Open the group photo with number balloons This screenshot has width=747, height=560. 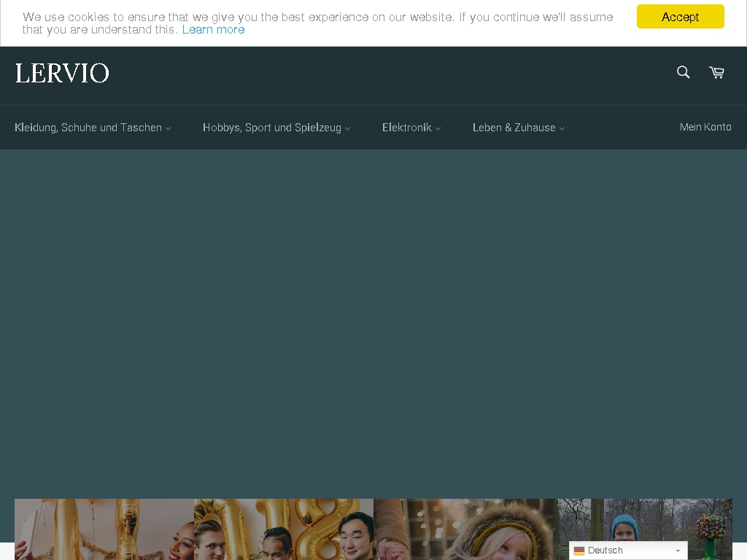point(284,529)
